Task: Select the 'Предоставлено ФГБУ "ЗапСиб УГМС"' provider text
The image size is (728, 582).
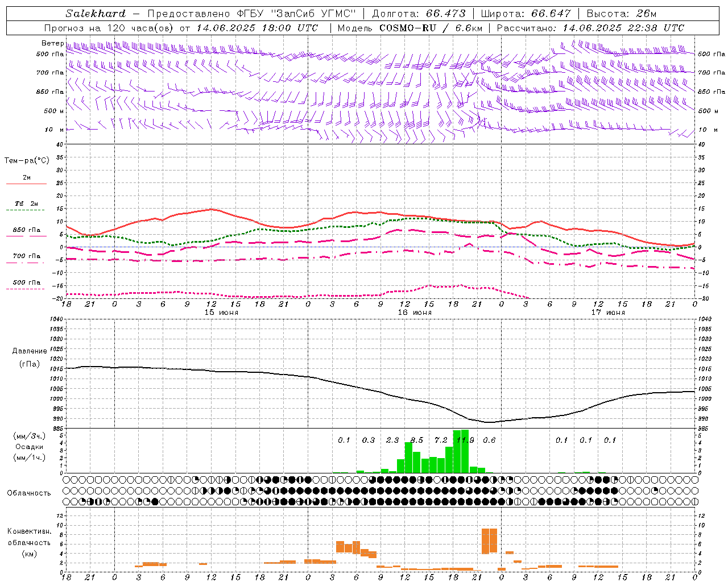Action: 252,14
